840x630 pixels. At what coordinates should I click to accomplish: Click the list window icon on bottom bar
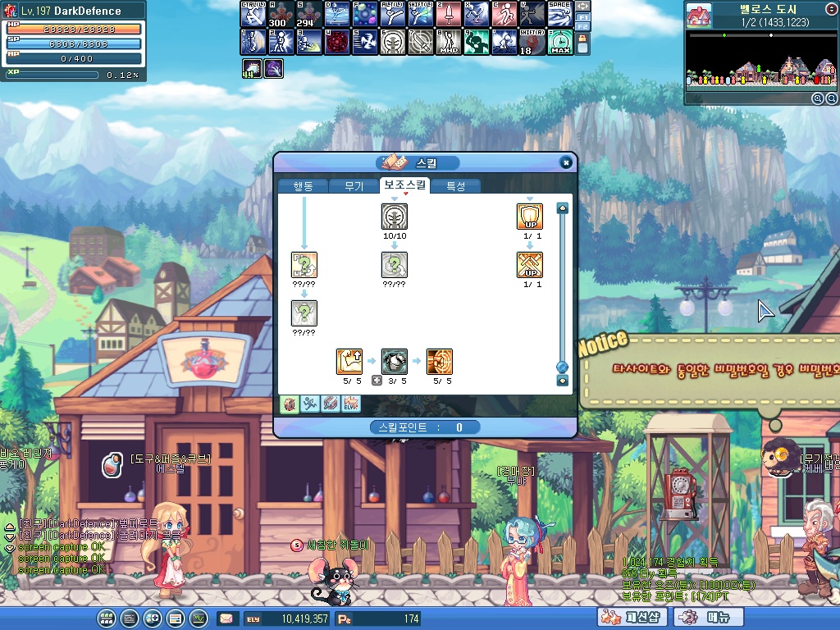click(176, 619)
